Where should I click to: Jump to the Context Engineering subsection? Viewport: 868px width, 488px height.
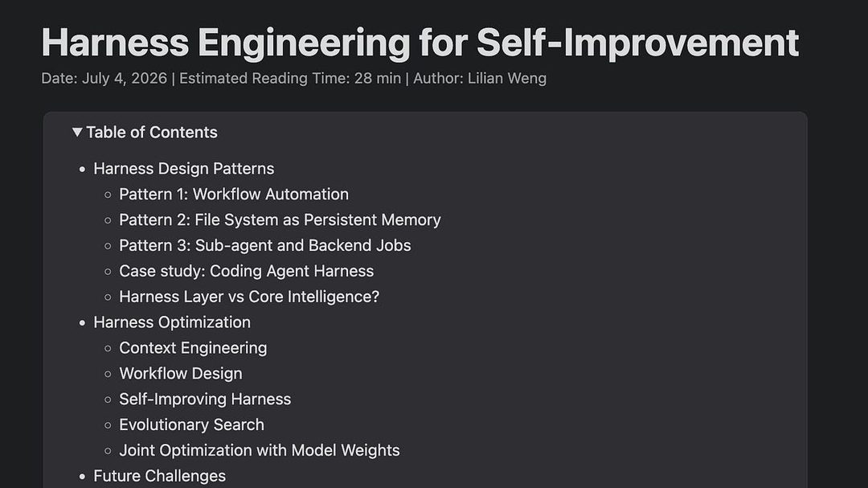click(193, 348)
